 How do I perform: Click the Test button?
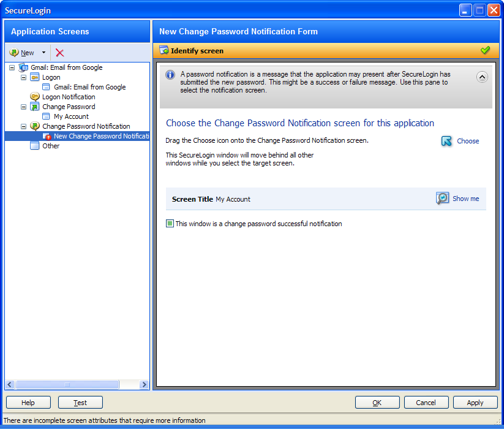point(80,402)
